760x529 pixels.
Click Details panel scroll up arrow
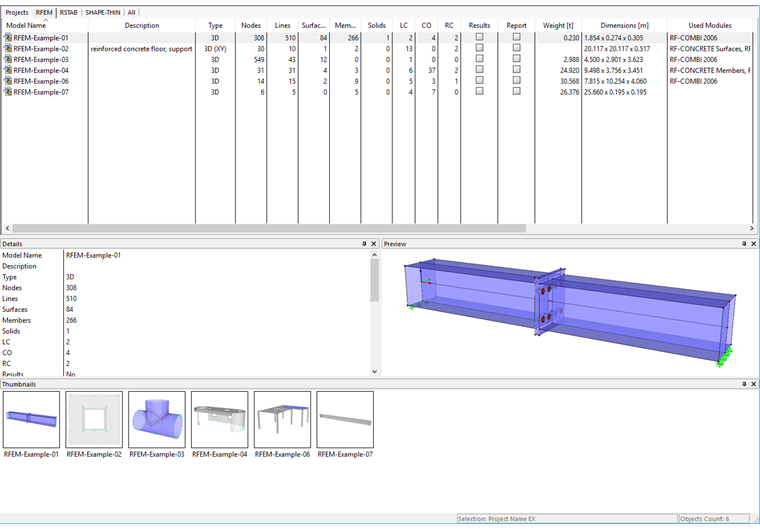click(x=374, y=255)
